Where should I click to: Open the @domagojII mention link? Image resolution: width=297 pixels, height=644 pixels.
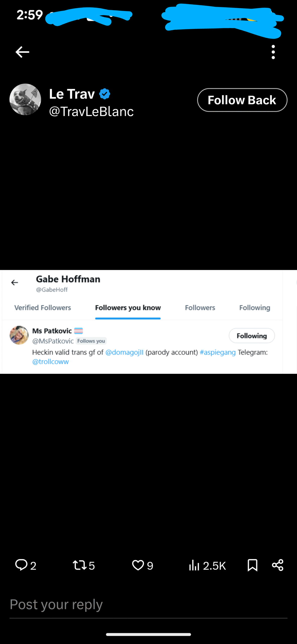point(124,352)
